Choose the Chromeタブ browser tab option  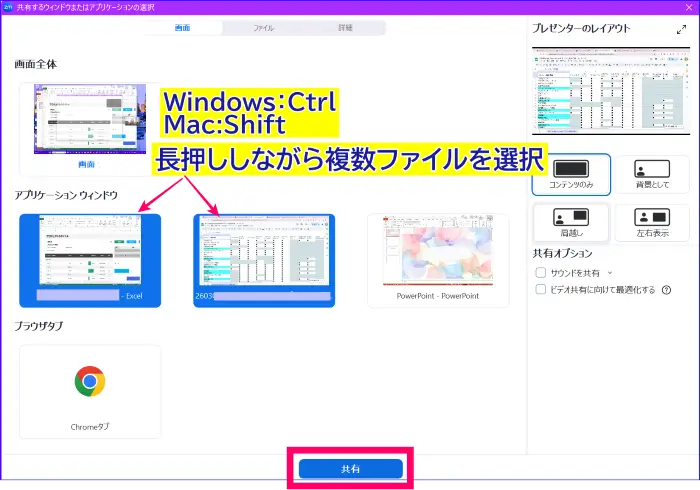tap(90, 391)
